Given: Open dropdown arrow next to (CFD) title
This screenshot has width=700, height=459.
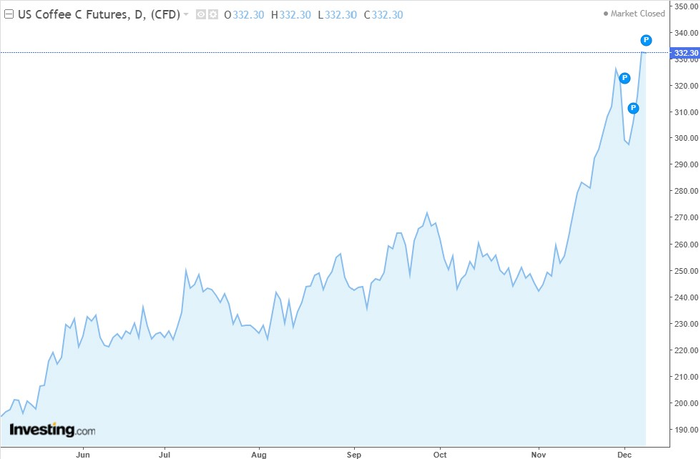Looking at the screenshot, I should (x=186, y=15).
